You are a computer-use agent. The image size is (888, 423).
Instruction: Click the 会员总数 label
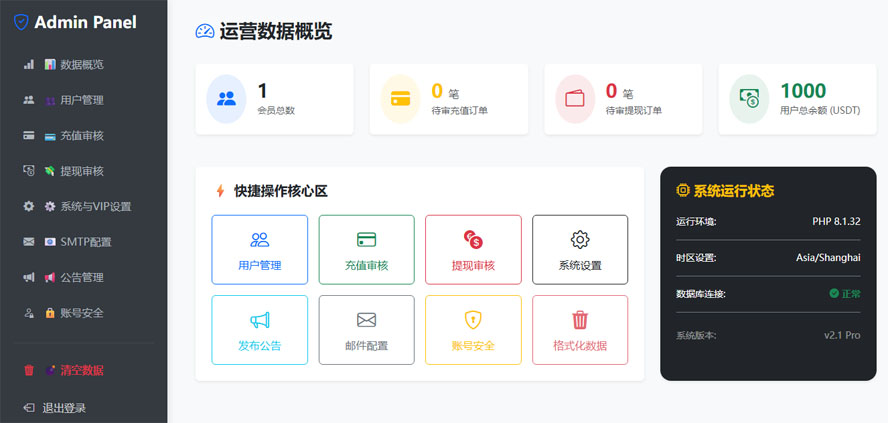pyautogui.click(x=276, y=110)
